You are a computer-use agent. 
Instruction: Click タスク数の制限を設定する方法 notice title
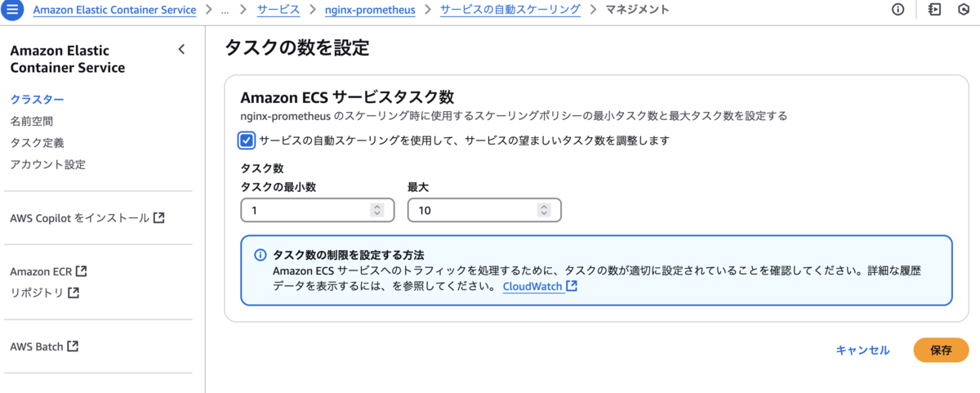pos(349,255)
